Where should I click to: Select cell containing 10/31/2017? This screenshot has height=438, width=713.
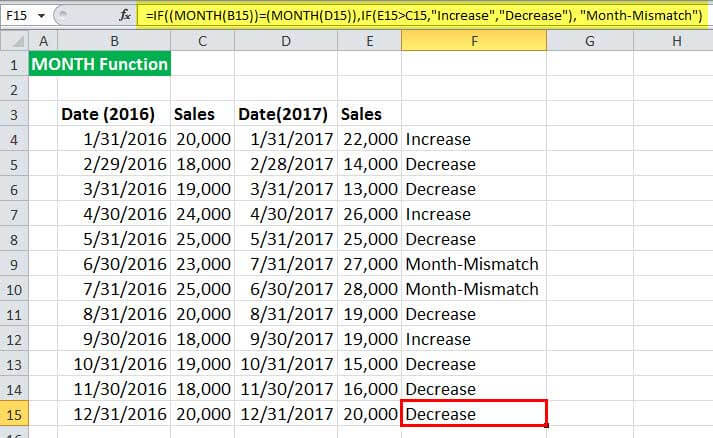pyautogui.click(x=286, y=364)
